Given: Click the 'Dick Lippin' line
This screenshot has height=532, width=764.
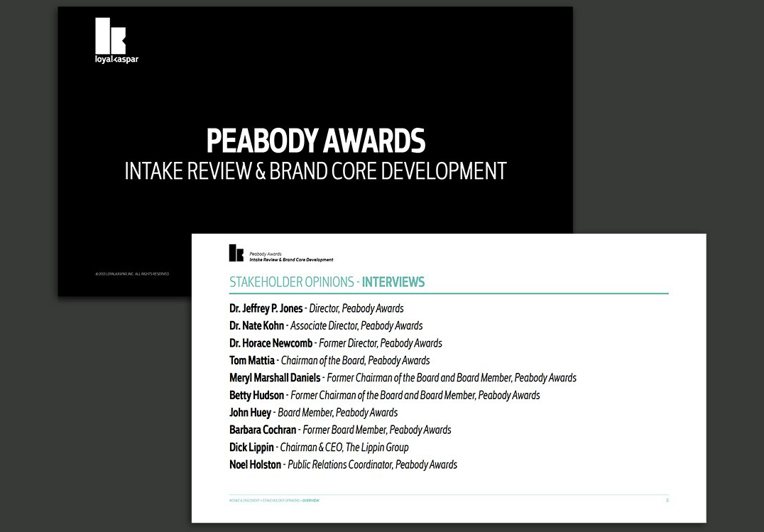Looking at the screenshot, I should [319, 447].
